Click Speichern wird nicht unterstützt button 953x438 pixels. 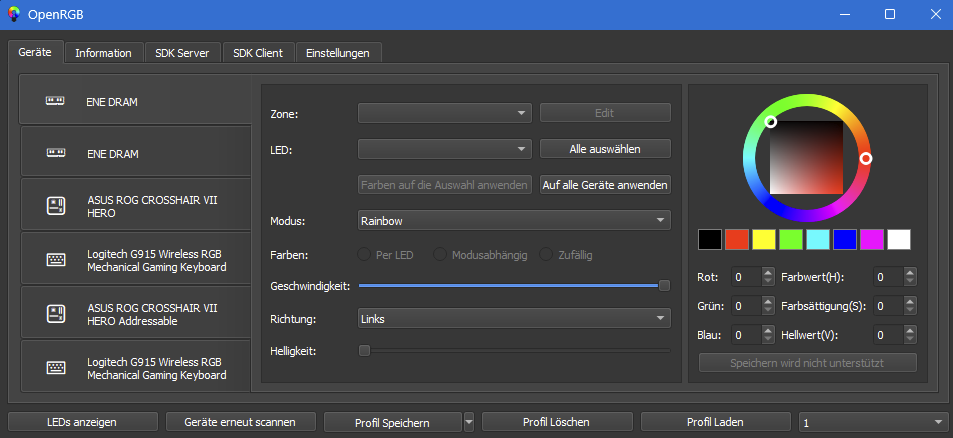click(807, 363)
